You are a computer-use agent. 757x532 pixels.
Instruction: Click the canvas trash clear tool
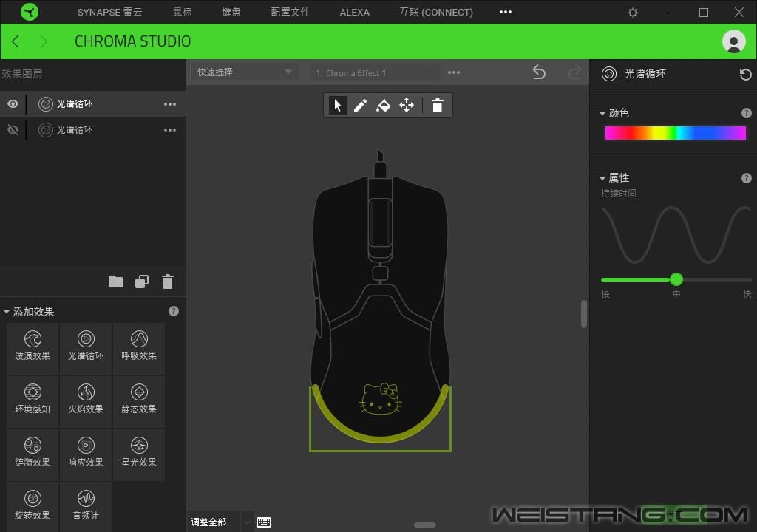point(438,105)
